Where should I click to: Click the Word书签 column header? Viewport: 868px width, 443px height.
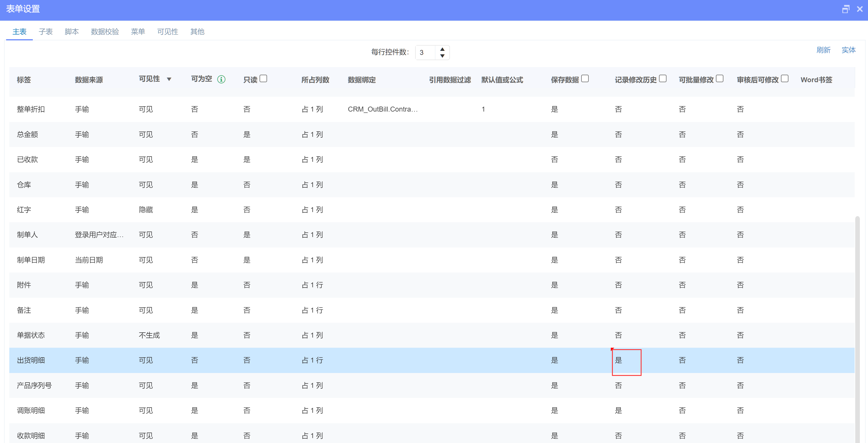click(816, 80)
